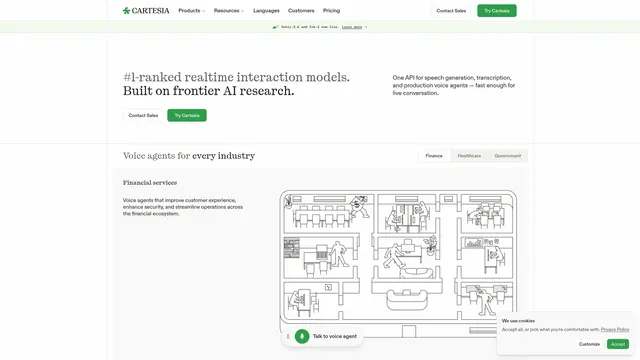Screen dimensions: 640x360
Task: Switch to the Healthcare industry tab
Action: tap(469, 156)
